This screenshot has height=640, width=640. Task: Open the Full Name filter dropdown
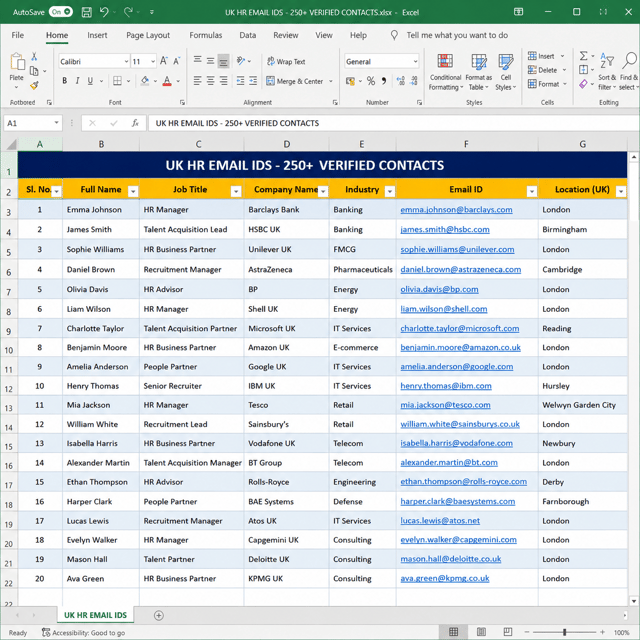pos(133,191)
